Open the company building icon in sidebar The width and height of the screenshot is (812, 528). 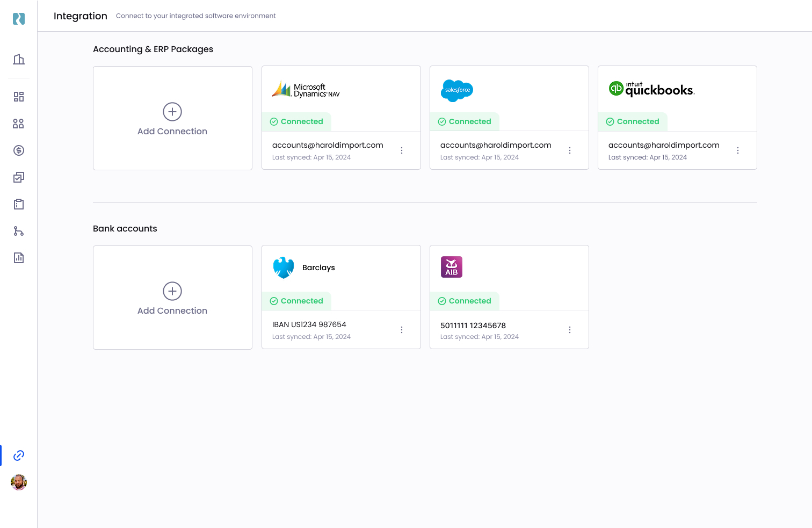click(x=19, y=59)
